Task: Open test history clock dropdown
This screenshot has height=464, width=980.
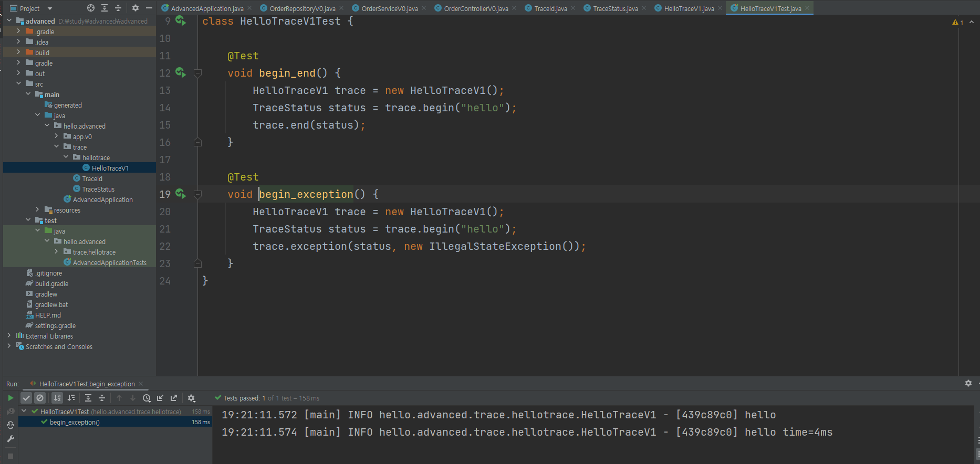Action: 147,398
